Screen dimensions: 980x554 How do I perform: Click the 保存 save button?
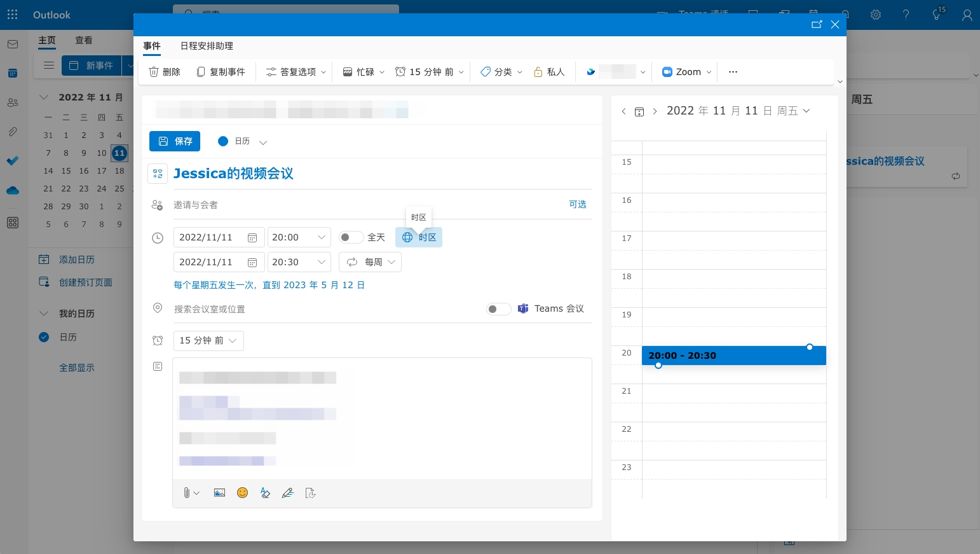click(x=175, y=141)
